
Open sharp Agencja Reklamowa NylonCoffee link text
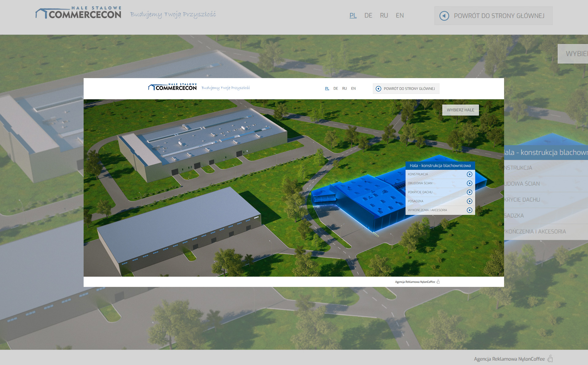point(415,282)
